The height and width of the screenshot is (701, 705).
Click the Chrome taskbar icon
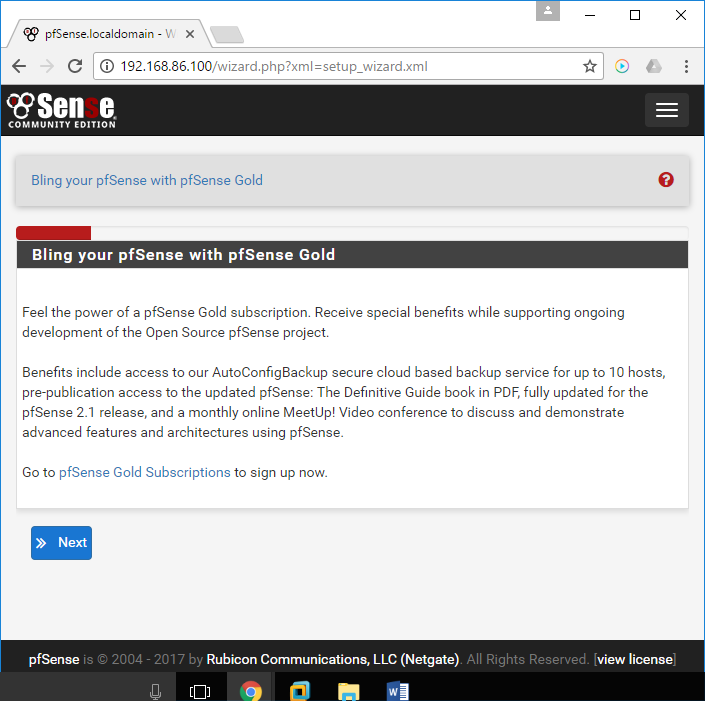coord(251,691)
